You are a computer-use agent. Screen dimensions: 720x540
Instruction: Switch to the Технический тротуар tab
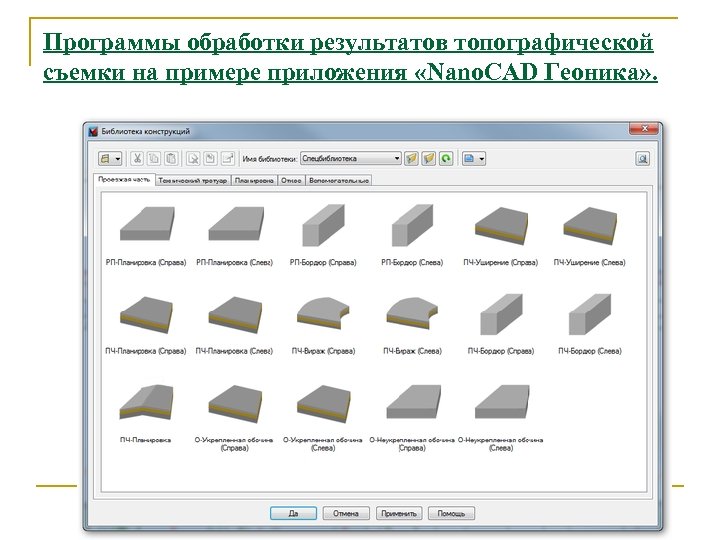click(x=193, y=180)
